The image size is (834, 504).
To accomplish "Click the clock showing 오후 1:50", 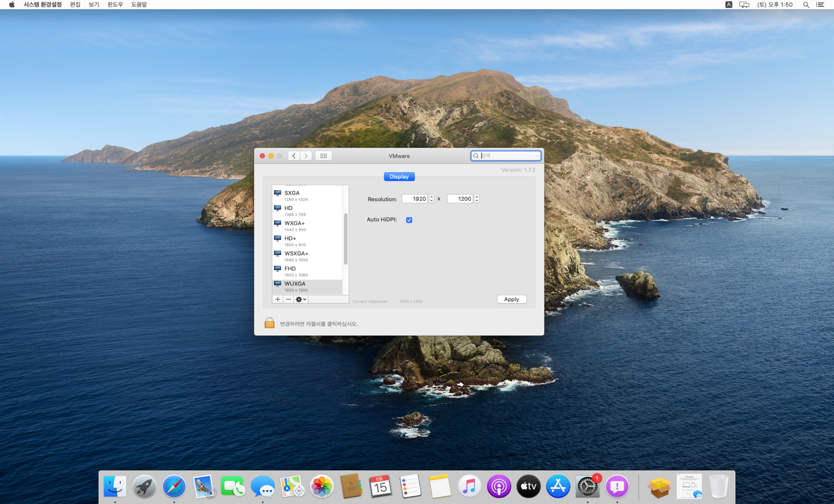I will point(775,4).
